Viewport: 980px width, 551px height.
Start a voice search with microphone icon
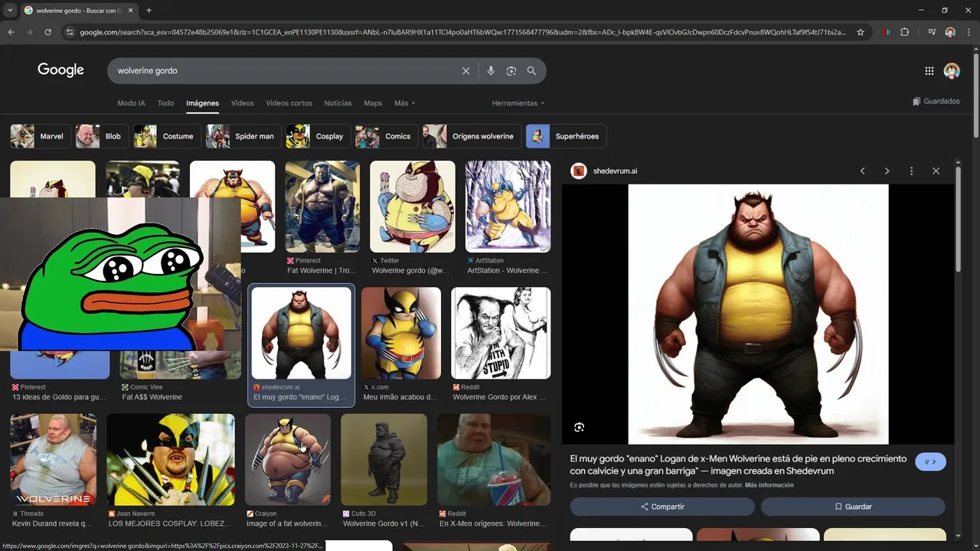491,70
